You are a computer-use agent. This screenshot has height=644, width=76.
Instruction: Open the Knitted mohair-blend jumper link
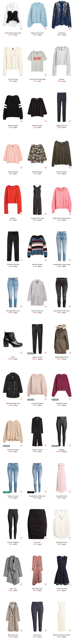click(x=61, y=218)
